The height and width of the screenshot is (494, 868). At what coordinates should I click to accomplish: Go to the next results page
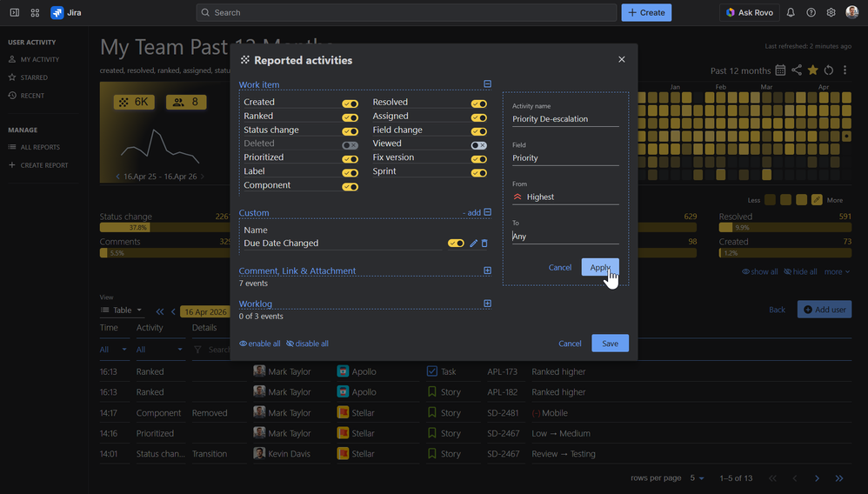(817, 478)
